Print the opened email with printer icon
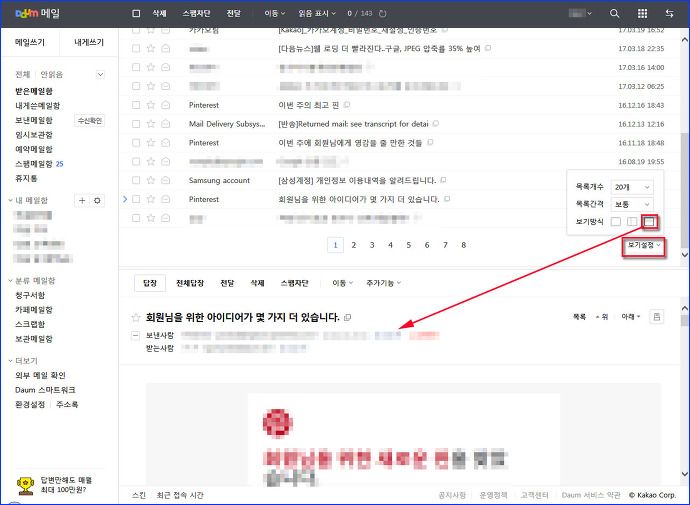Image resolution: width=690 pixels, height=505 pixels. (x=657, y=317)
